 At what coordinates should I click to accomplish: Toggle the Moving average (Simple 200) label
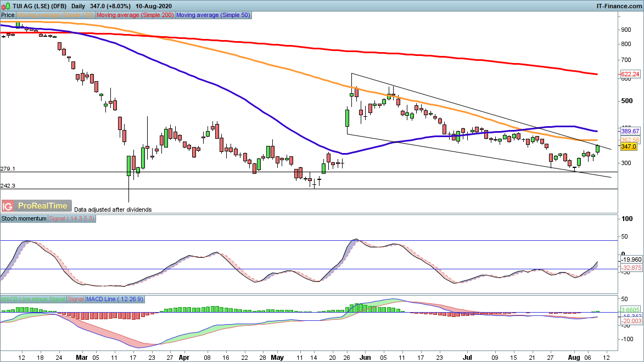[136, 15]
